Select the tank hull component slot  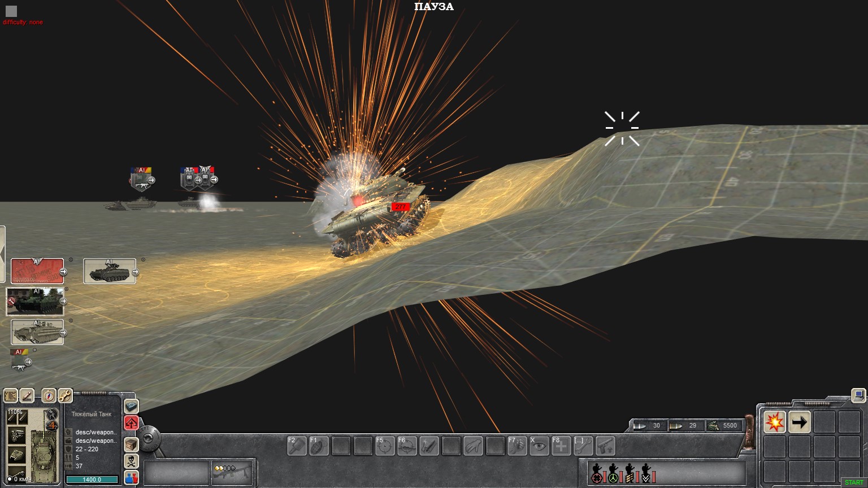click(16, 454)
